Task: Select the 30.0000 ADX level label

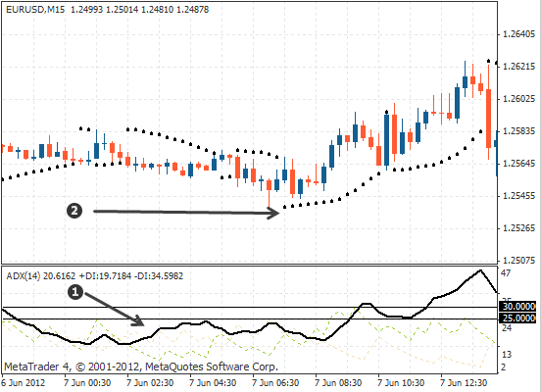Action: [518, 307]
